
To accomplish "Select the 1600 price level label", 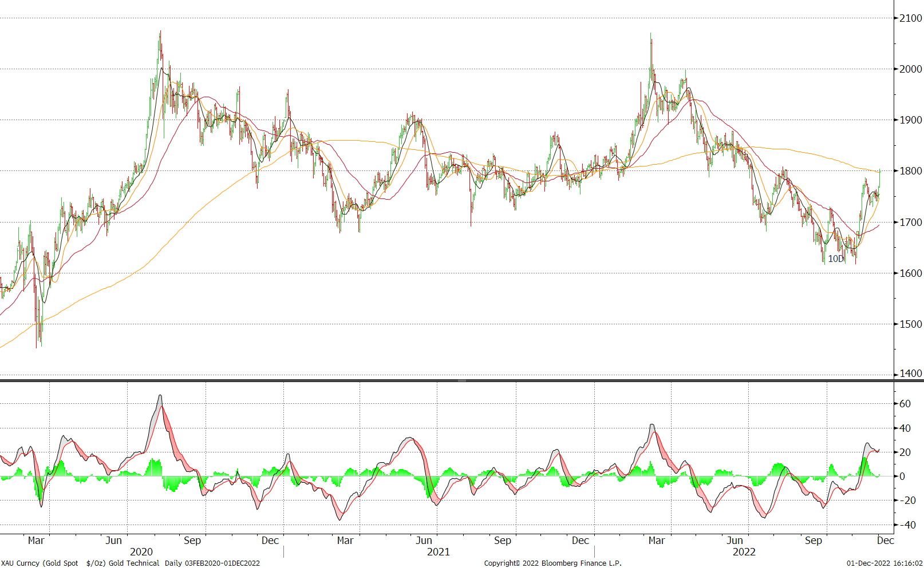I will tap(911, 273).
